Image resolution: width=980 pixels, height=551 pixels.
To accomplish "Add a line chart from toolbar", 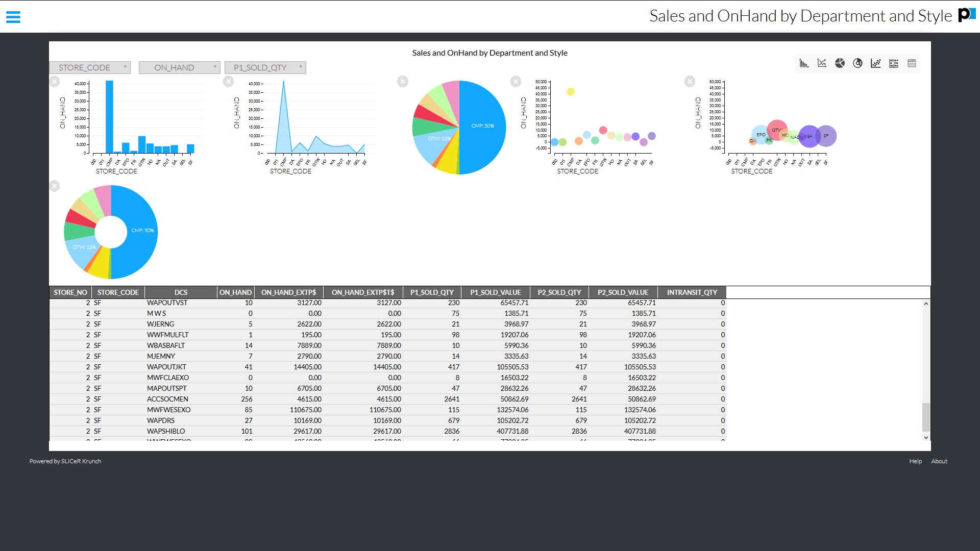I will click(x=822, y=63).
